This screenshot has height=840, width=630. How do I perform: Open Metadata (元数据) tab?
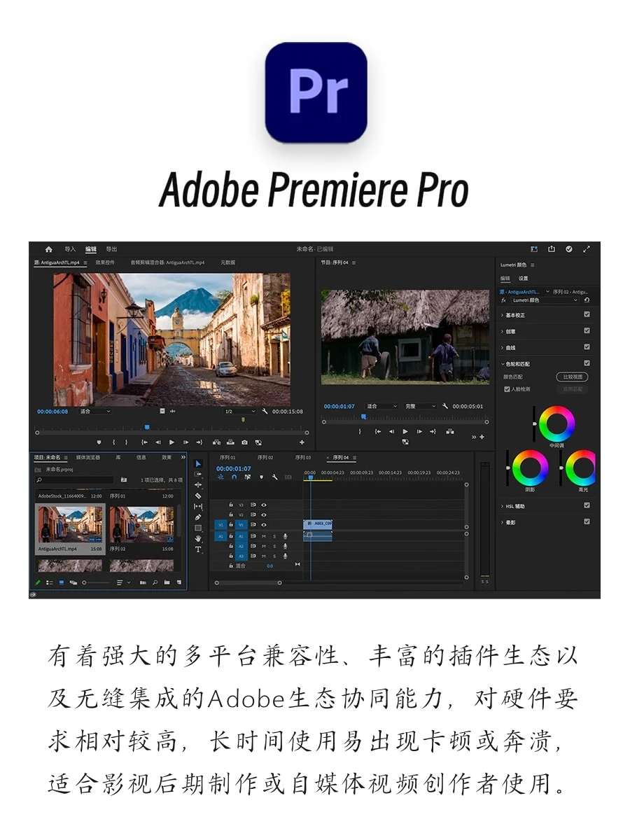(x=228, y=262)
